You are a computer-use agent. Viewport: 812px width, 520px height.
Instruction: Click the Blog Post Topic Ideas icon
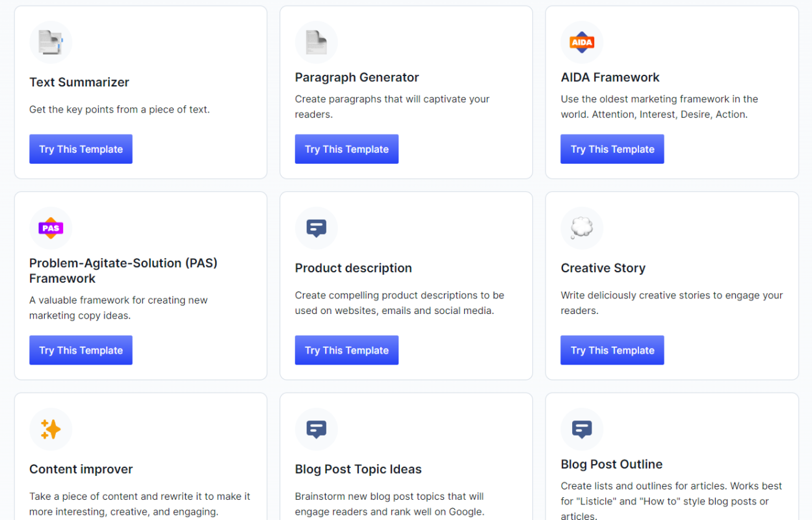coord(317,430)
